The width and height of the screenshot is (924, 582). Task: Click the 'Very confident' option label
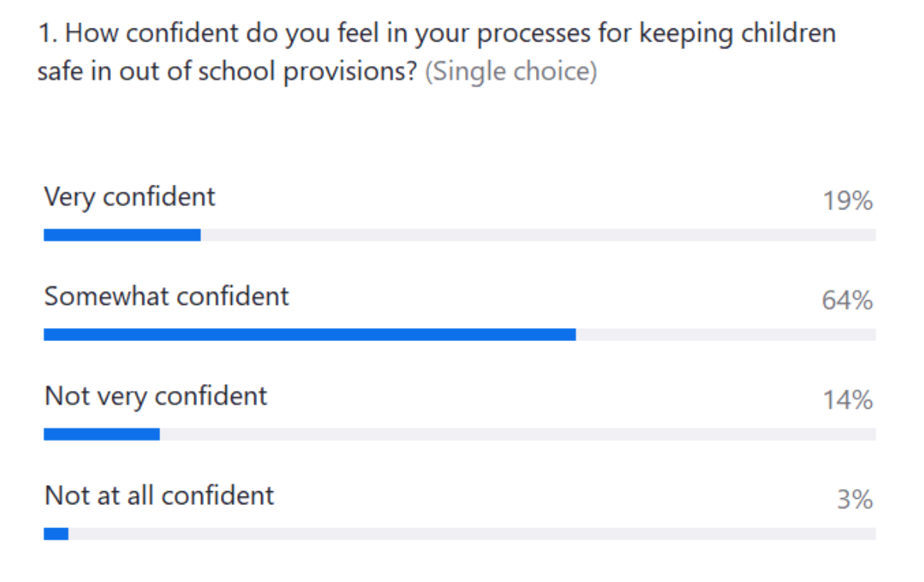coord(129,197)
